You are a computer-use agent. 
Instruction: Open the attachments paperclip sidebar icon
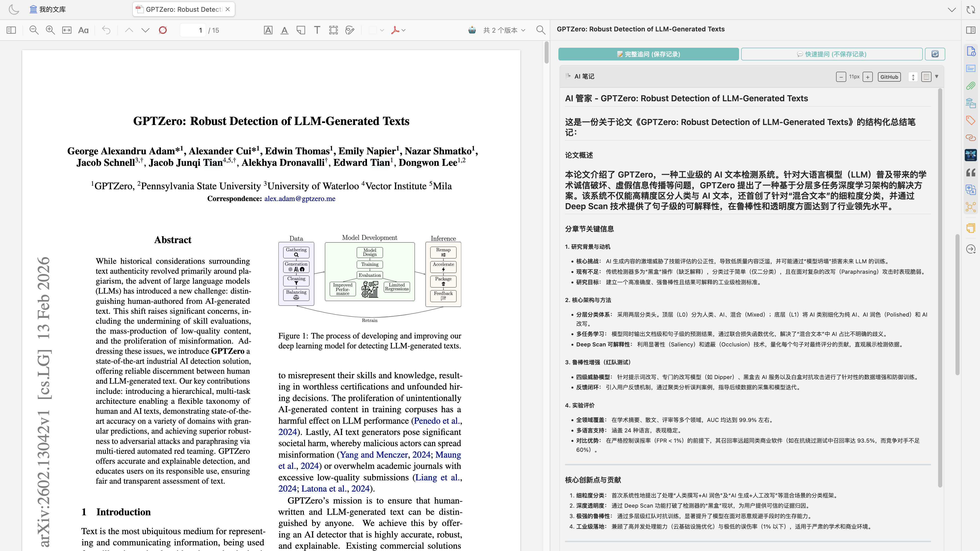click(971, 85)
